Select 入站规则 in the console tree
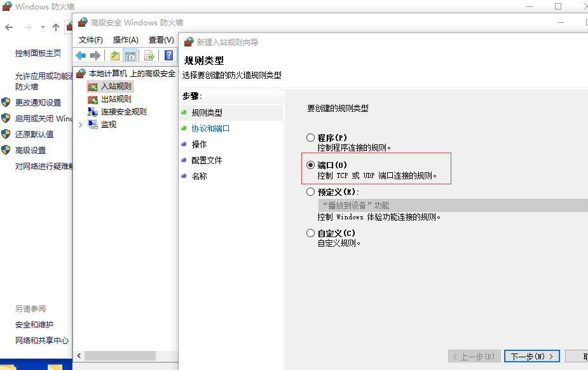Image resolution: width=588 pixels, height=370 pixels. coord(116,86)
